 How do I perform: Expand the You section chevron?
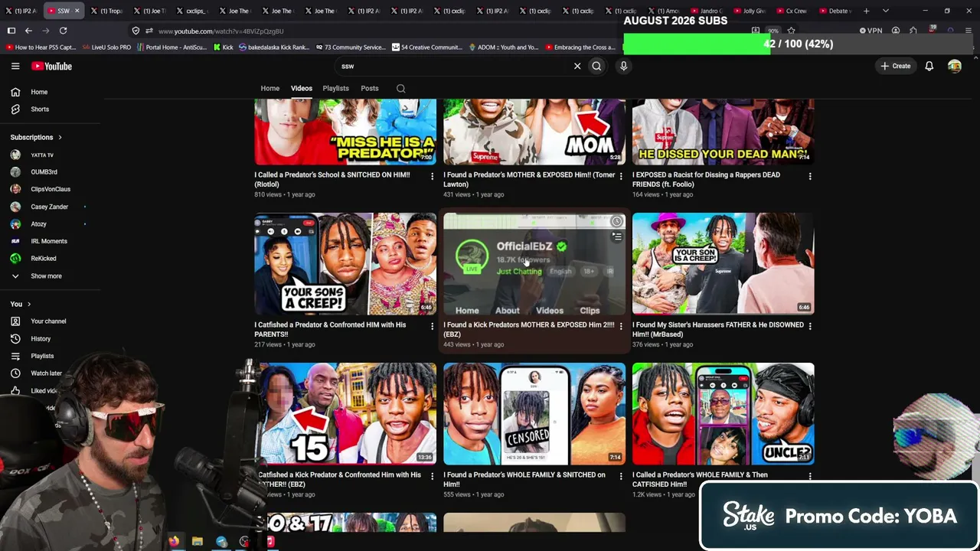29,305
